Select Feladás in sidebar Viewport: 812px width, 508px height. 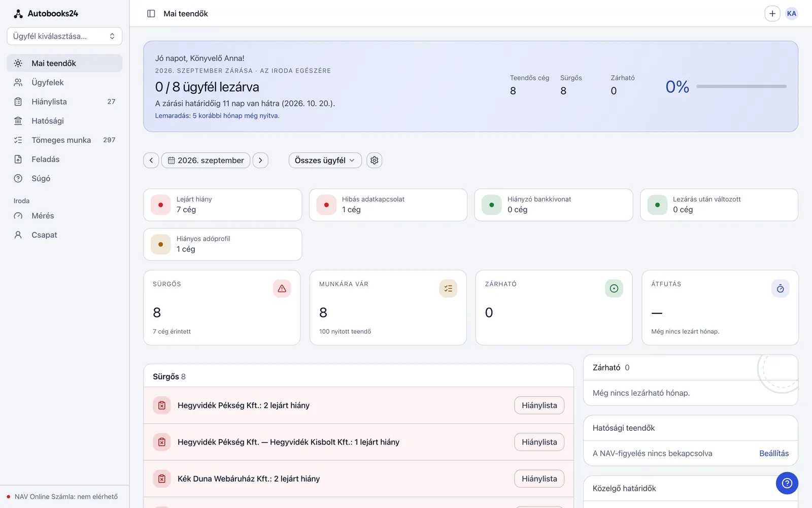pos(64,160)
